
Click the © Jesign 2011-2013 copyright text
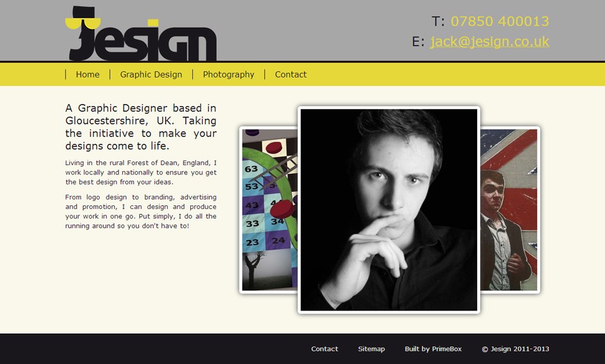[x=515, y=349]
